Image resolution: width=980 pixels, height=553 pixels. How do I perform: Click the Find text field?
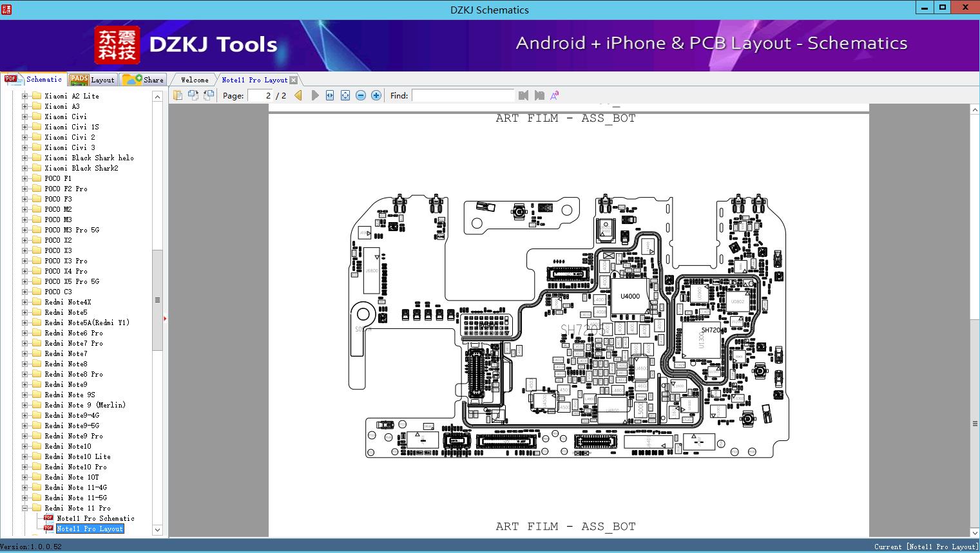click(x=463, y=95)
